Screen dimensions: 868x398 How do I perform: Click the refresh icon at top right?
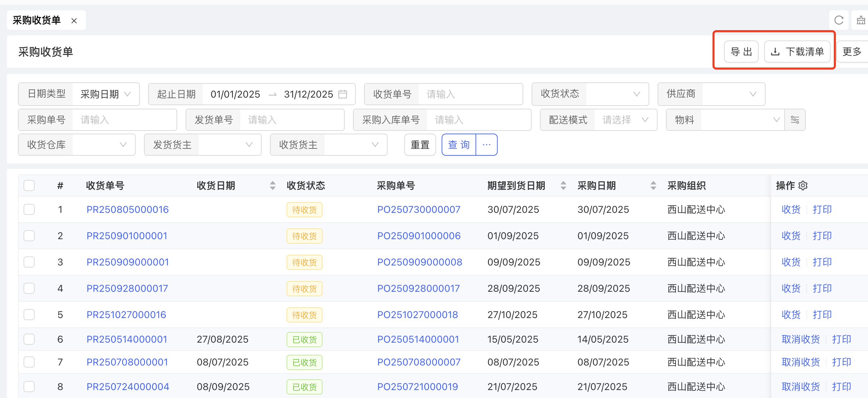(x=839, y=20)
